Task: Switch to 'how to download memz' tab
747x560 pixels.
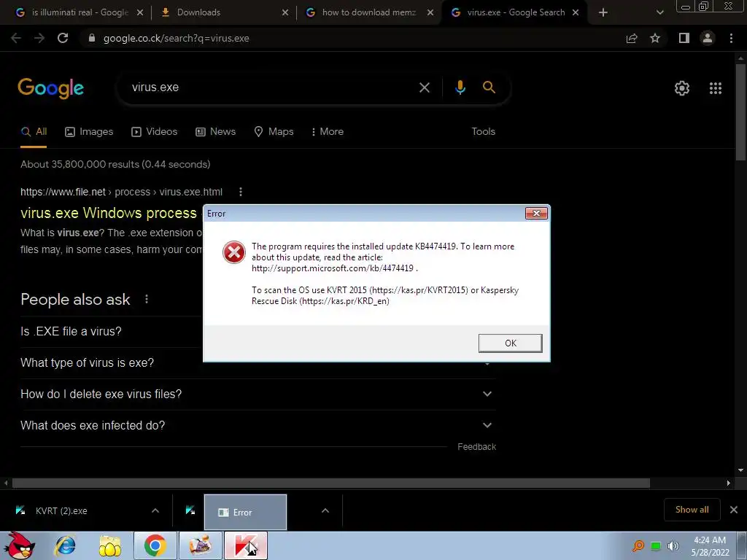Action: point(367,12)
